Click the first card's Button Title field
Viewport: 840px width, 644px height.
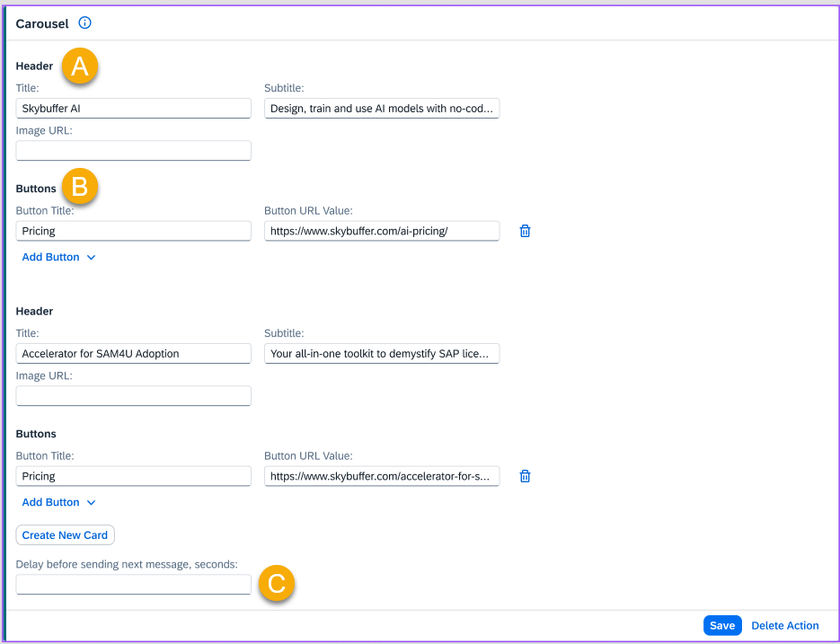133,231
